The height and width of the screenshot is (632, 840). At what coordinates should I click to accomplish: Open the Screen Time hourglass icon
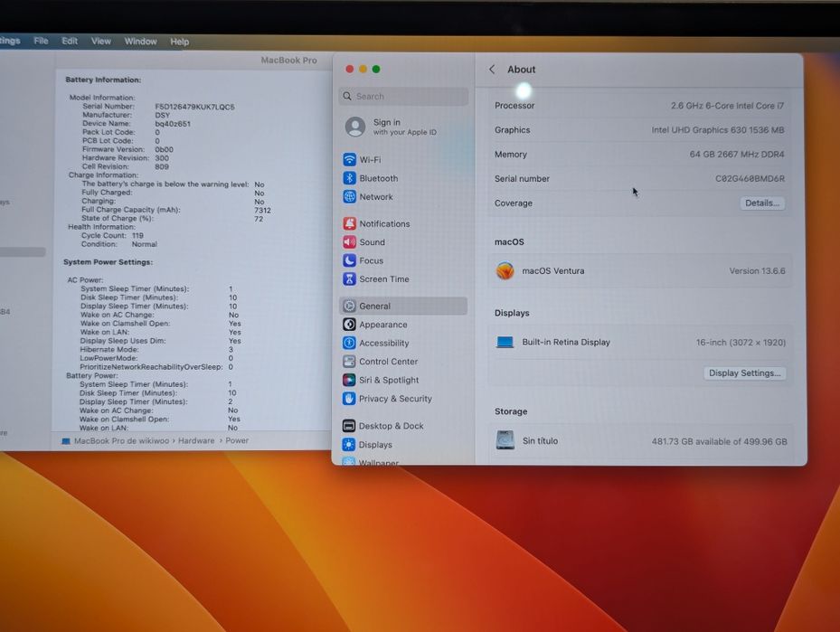(349, 279)
